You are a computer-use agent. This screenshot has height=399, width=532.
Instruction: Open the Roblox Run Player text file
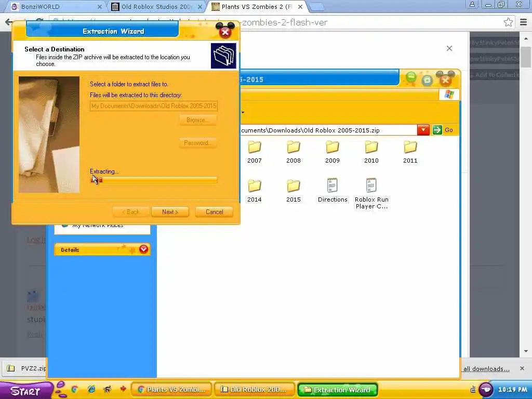coord(371,193)
